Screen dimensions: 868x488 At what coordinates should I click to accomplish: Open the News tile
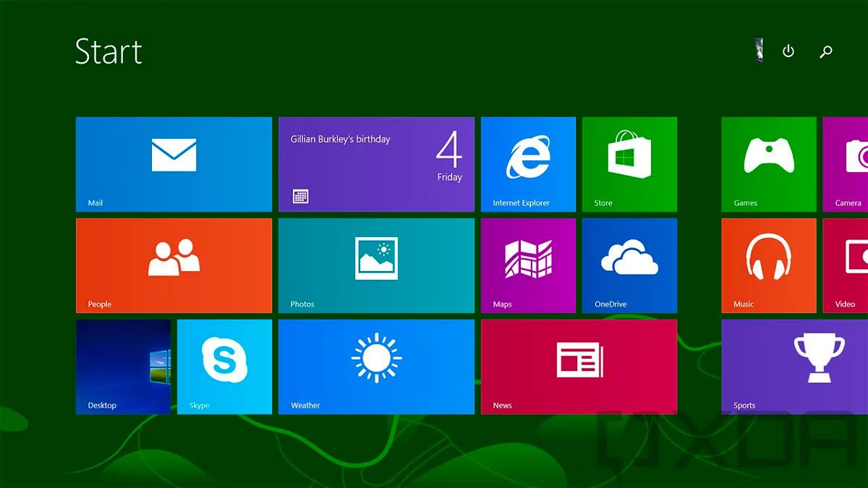point(579,367)
